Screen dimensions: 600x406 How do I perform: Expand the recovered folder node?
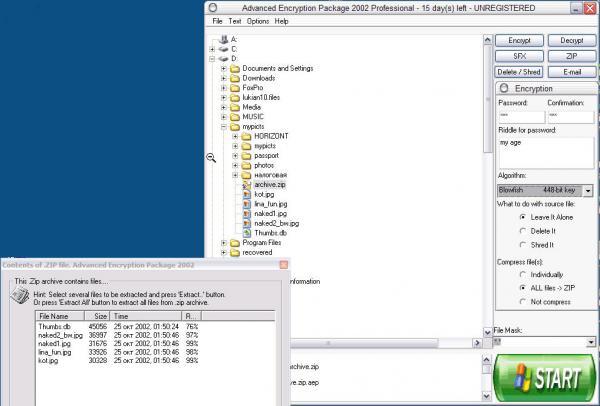224,253
